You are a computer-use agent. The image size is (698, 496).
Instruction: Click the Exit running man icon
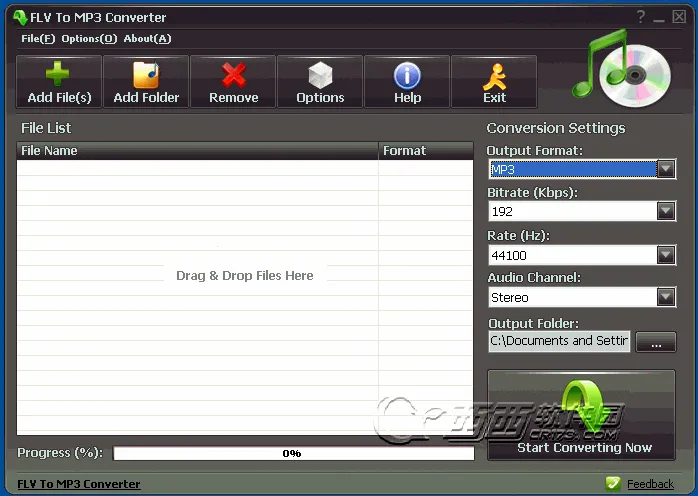[494, 76]
